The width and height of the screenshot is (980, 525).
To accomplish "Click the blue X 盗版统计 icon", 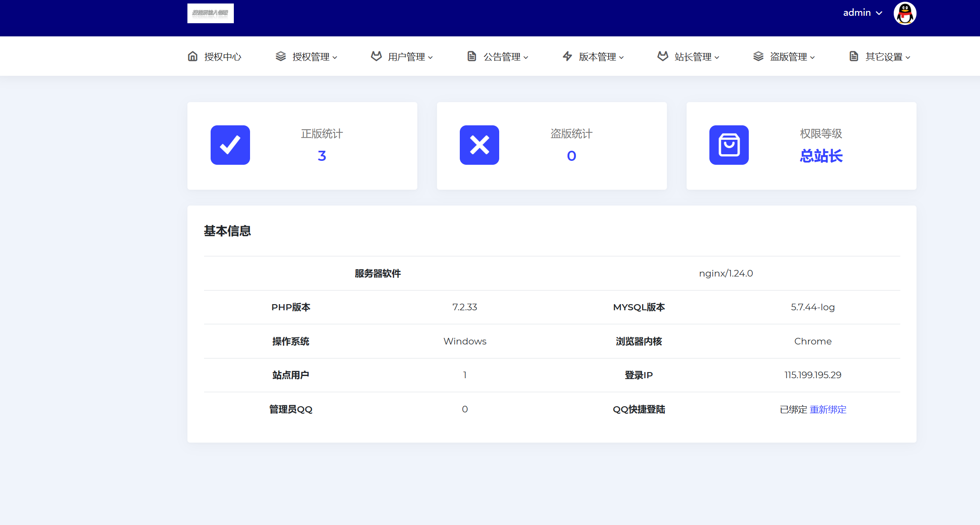I will click(479, 145).
